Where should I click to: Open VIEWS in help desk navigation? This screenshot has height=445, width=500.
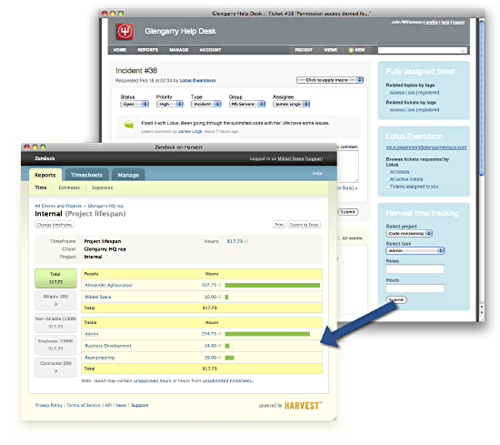pyautogui.click(x=330, y=50)
